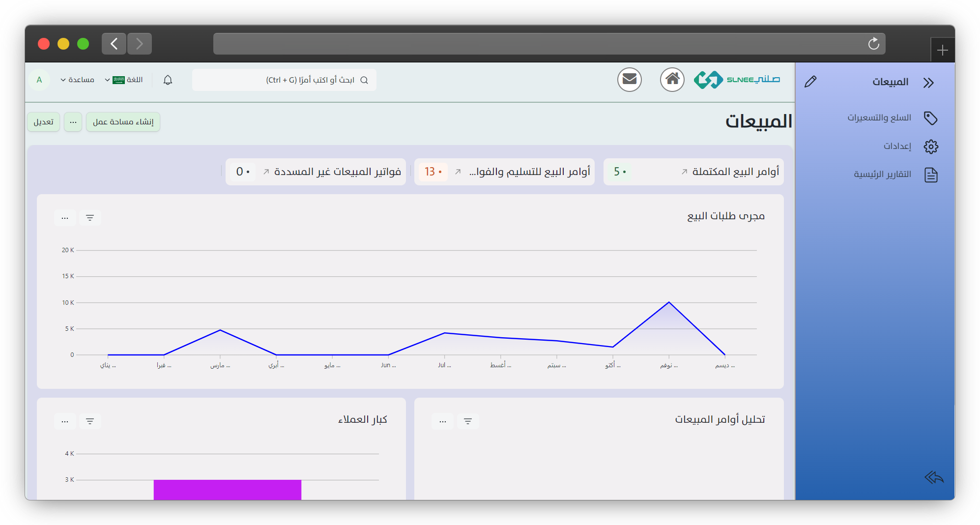Click filter icon on تحليل أوامر المبيعات
The height and width of the screenshot is (525, 980).
point(468,421)
